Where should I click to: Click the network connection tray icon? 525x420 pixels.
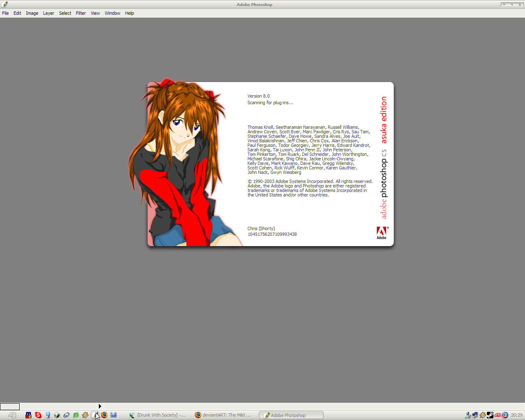tap(475, 415)
